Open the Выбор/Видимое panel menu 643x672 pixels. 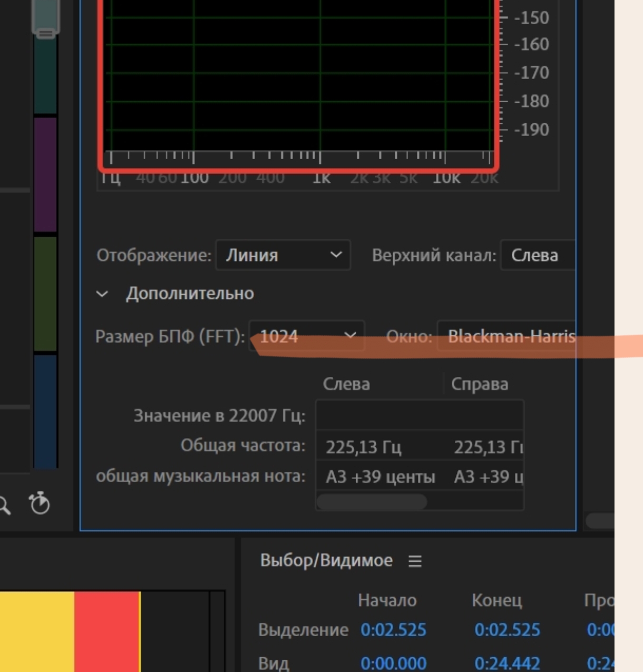pyautogui.click(x=416, y=561)
